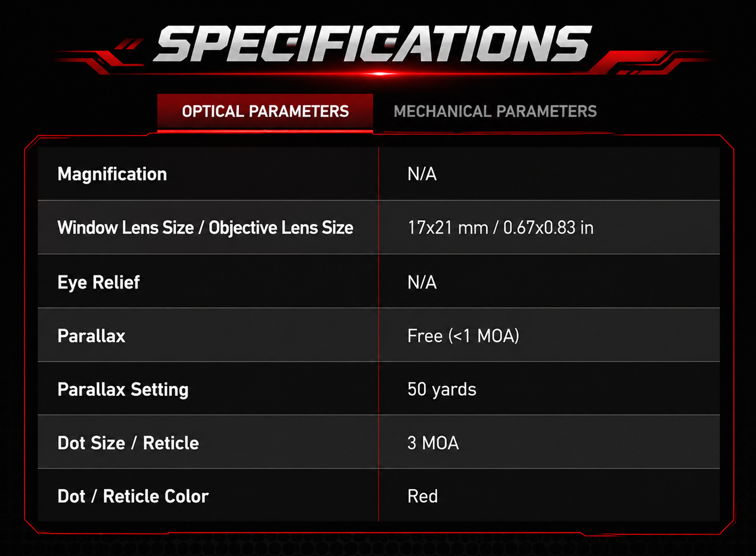Select the Magnification row label
The width and height of the screenshot is (756, 556).
tap(112, 174)
